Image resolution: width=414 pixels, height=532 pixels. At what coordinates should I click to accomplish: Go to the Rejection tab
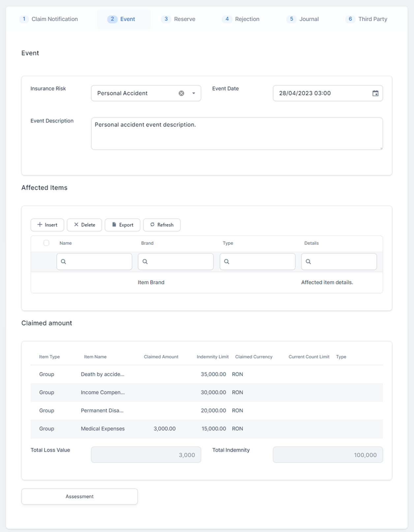[241, 19]
